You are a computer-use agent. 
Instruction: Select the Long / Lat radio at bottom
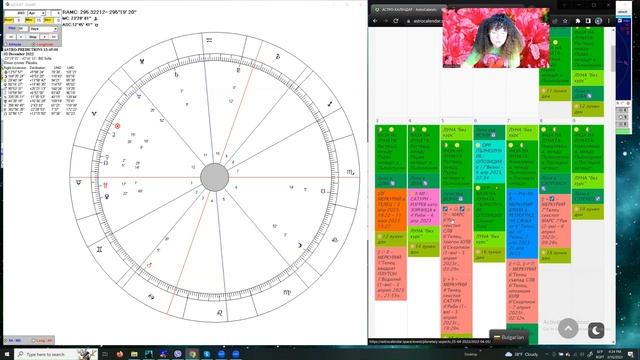(42, 340)
